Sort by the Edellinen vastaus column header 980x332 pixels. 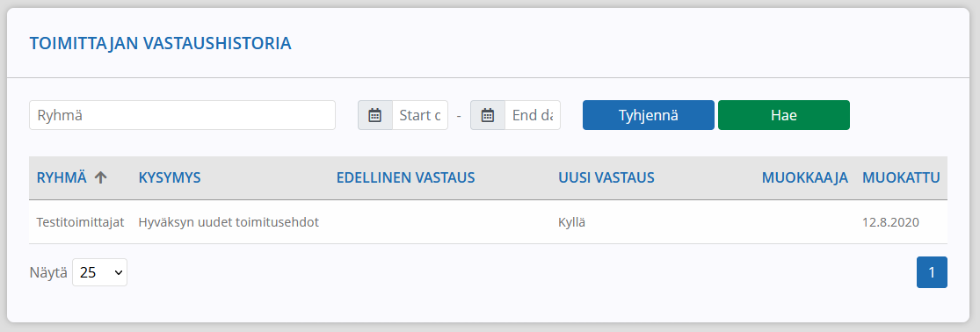click(406, 177)
